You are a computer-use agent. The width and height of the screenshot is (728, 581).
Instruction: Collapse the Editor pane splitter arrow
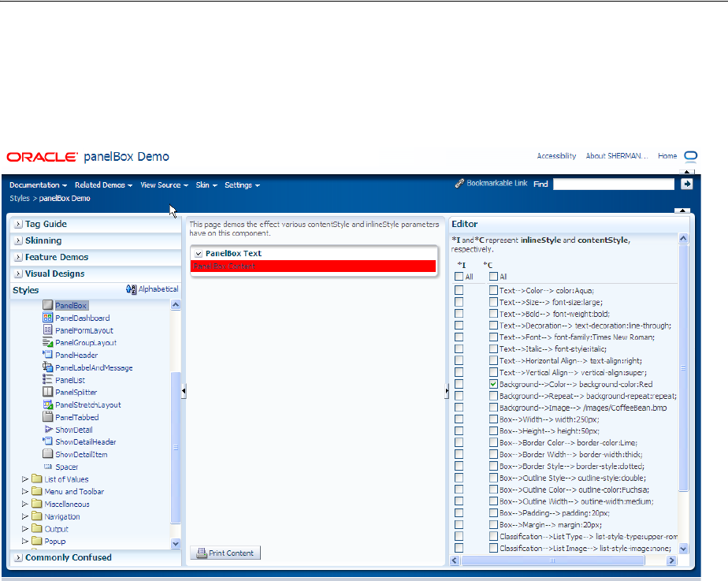(447, 391)
